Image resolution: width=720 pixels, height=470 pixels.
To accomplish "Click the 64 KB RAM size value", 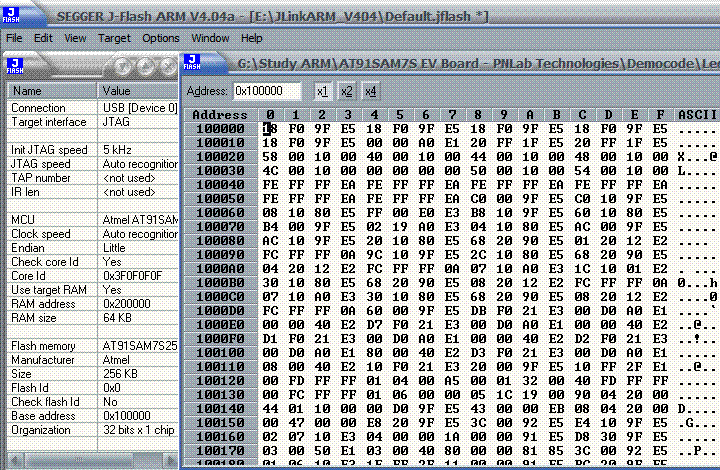I will coord(117,318).
